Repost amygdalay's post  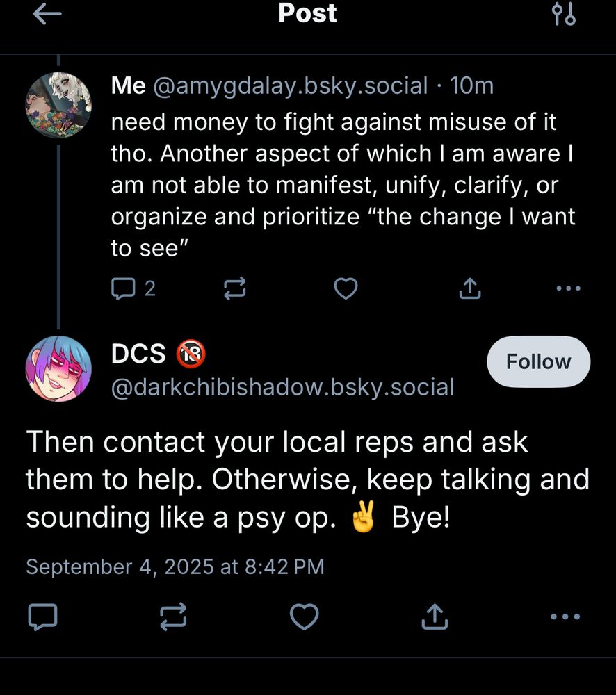[x=235, y=289]
